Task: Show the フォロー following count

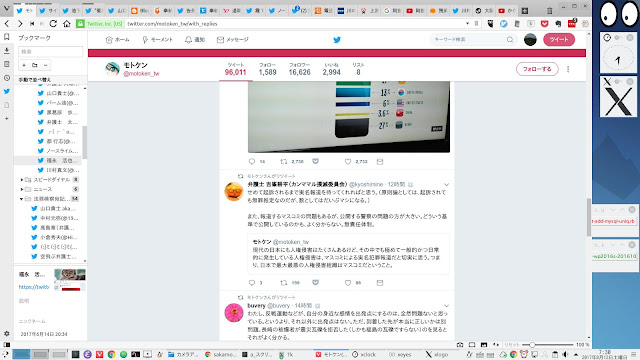Action: point(267,69)
